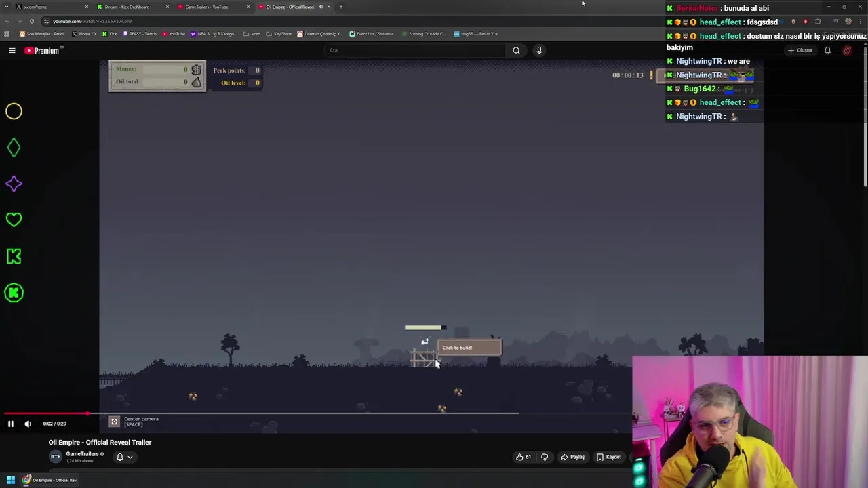Open the GameTrailers channel name link
The height and width of the screenshot is (488, 868).
[x=82, y=454]
